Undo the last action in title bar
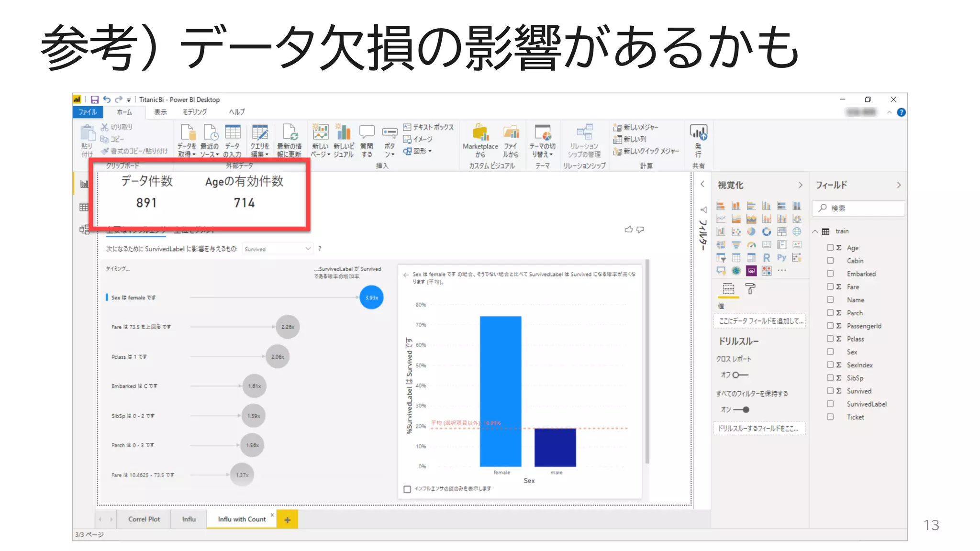 click(107, 99)
